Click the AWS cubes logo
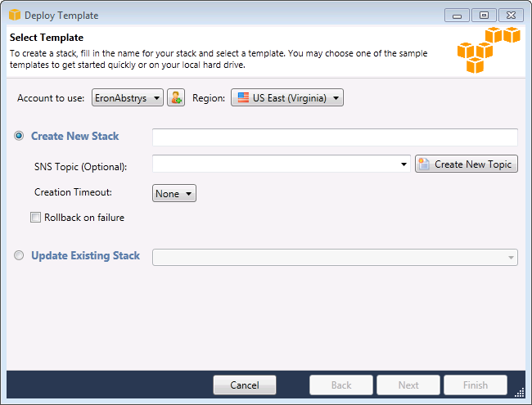The image size is (532, 405). click(489, 49)
